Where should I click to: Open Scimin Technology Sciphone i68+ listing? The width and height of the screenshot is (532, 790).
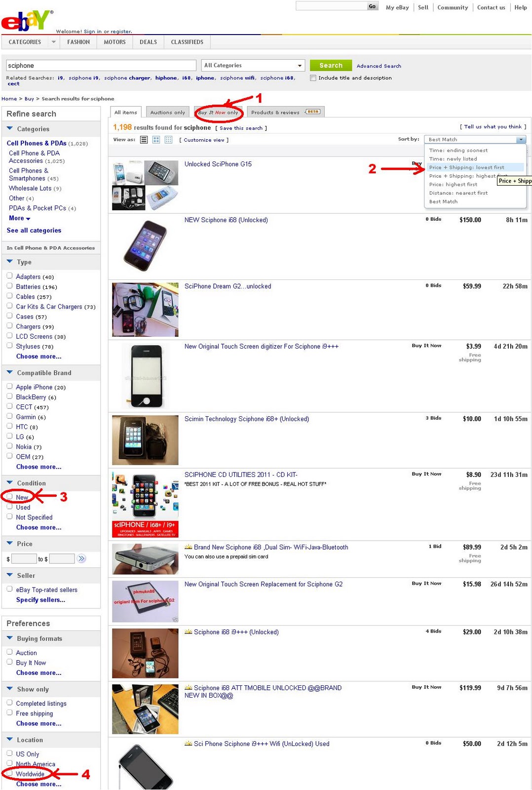[247, 419]
